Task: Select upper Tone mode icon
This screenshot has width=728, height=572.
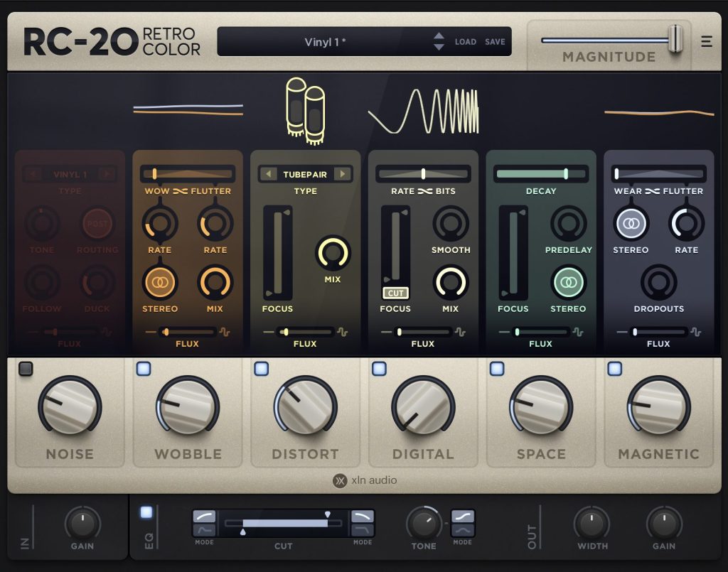Action: tap(463, 517)
